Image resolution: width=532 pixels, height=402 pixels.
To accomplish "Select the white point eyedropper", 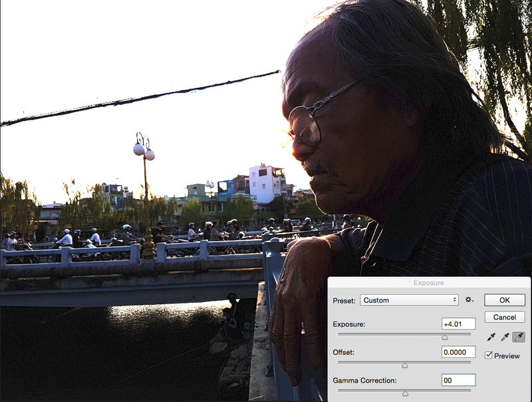I will click(518, 337).
